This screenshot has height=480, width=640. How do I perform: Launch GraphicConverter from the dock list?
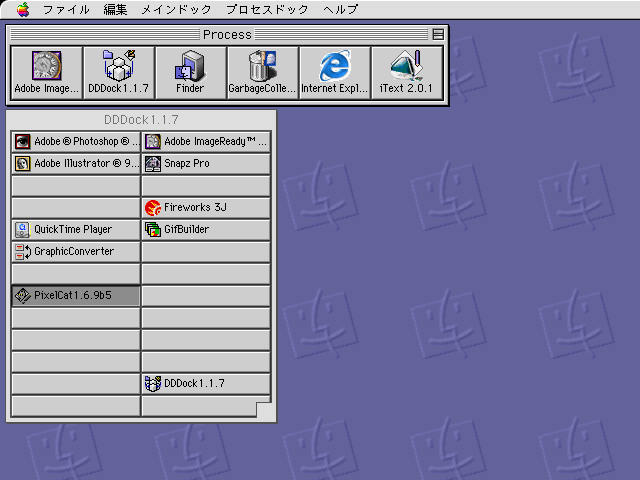click(x=76, y=252)
